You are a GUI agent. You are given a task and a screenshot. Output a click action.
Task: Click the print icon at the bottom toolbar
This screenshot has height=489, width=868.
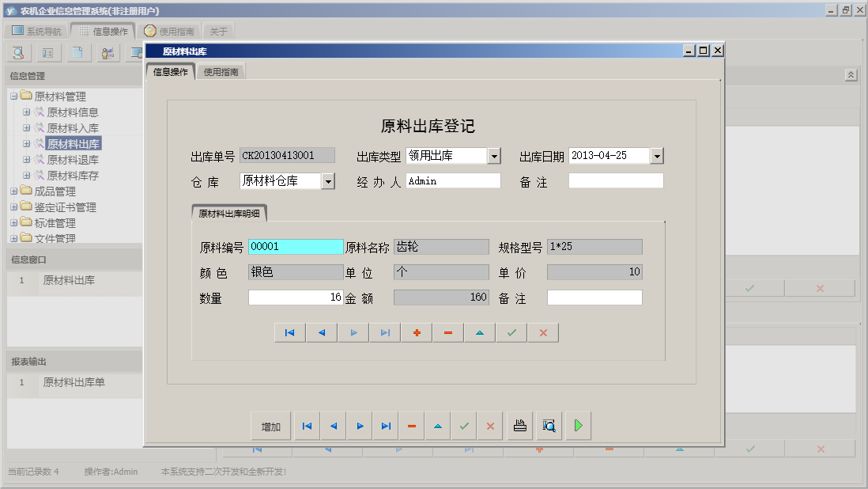(519, 426)
